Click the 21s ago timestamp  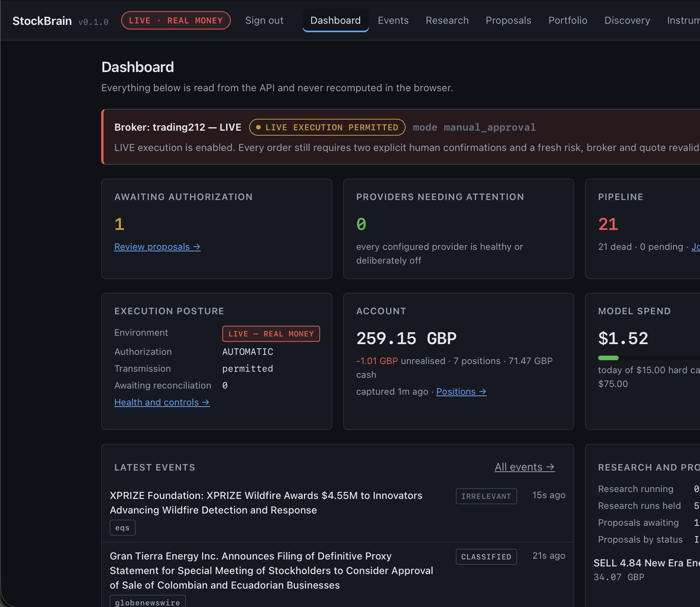click(x=549, y=556)
